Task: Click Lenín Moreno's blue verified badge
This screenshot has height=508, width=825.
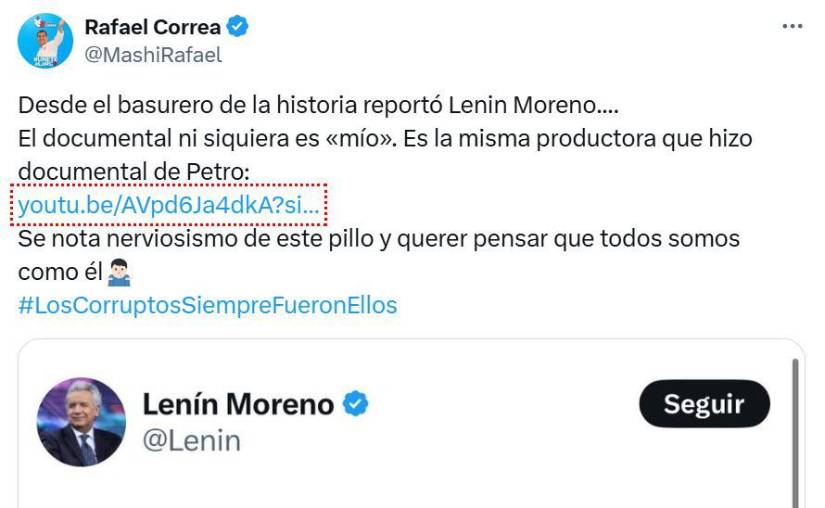Action: (356, 404)
